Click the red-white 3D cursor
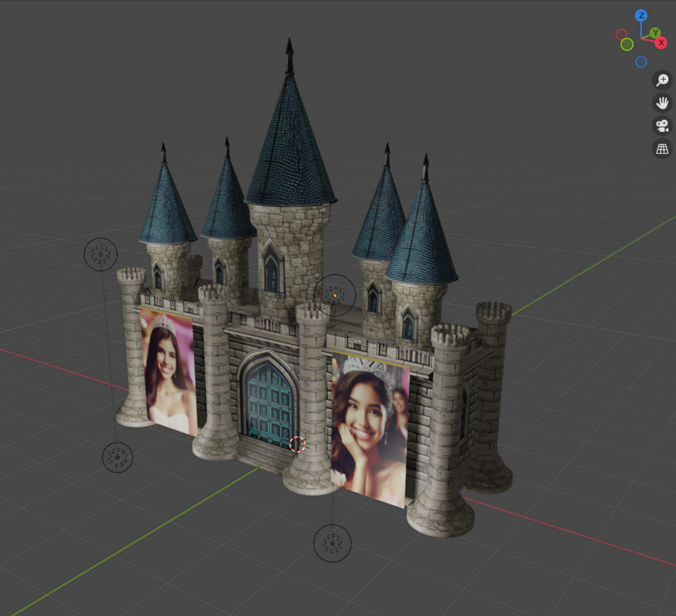Screen dimensions: 676x616 click(297, 444)
